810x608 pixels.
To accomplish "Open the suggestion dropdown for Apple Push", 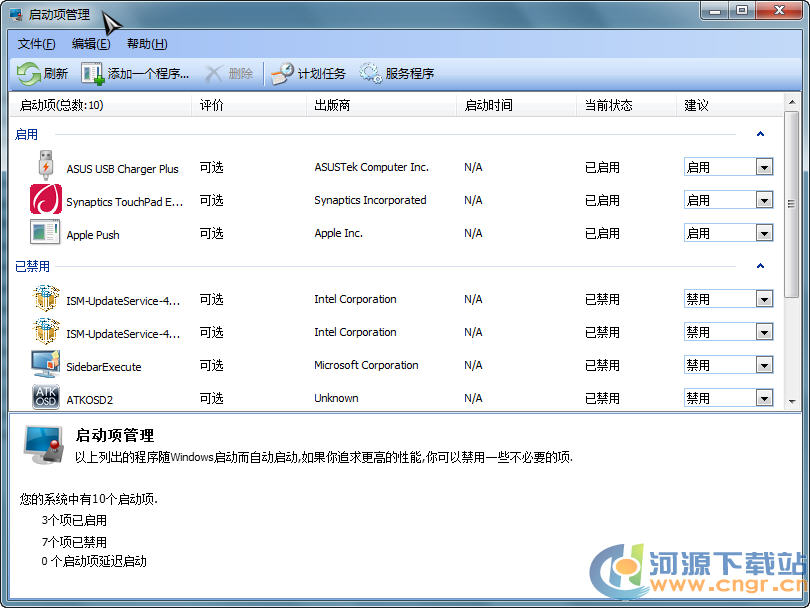I will (764, 234).
